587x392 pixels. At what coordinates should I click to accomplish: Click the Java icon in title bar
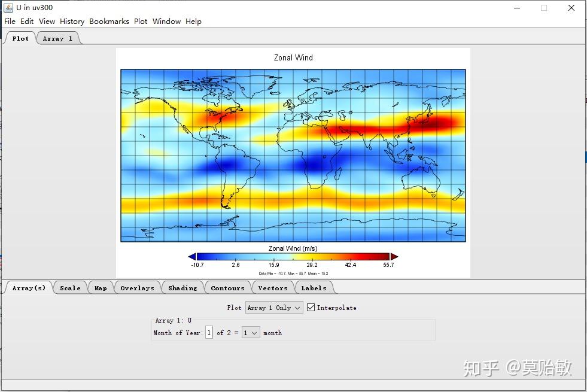point(8,8)
